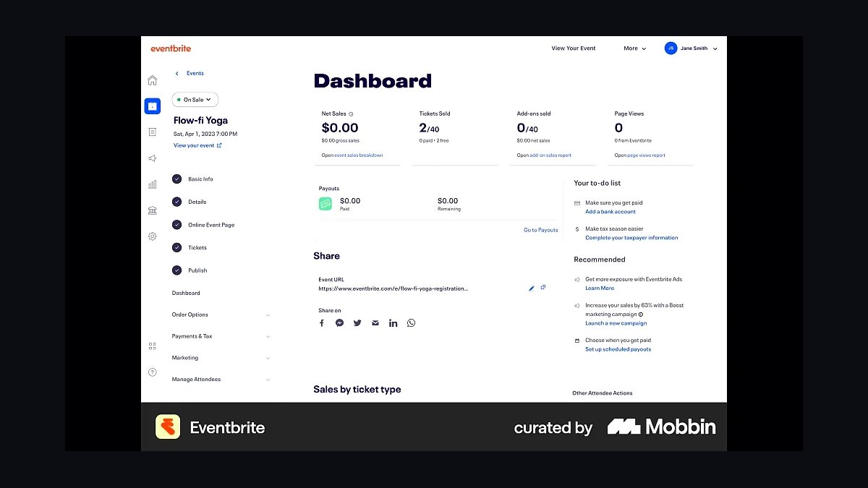
Task: Click View Your Event in header
Action: coord(574,48)
